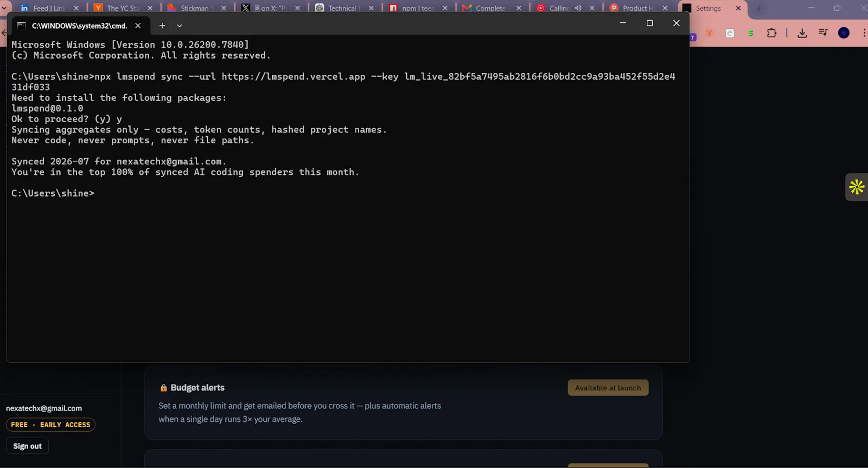This screenshot has width=868, height=468.
Task: Click the lmspend@0.1.0 package line
Action: pyautogui.click(x=47, y=108)
